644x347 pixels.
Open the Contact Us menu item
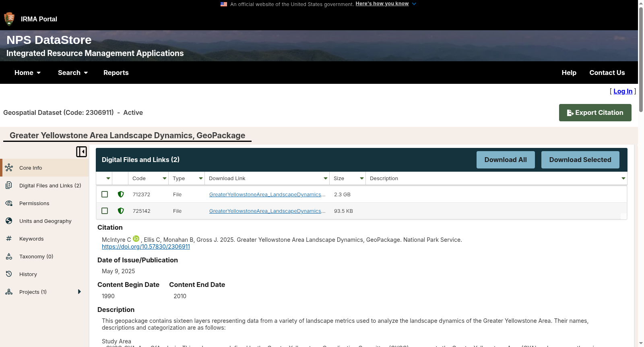pyautogui.click(x=607, y=73)
